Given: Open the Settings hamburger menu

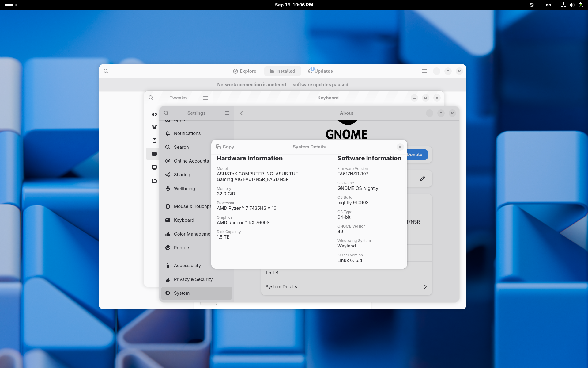Looking at the screenshot, I should click(227, 113).
